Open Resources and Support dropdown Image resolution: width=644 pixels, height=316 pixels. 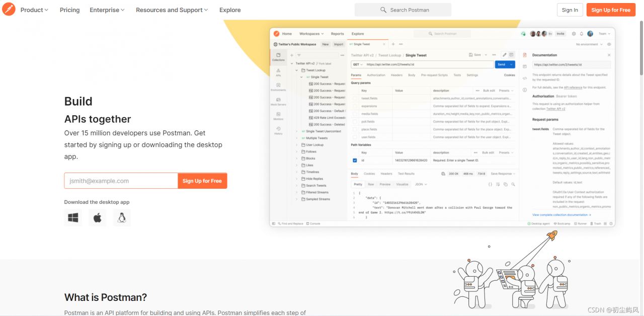click(172, 10)
